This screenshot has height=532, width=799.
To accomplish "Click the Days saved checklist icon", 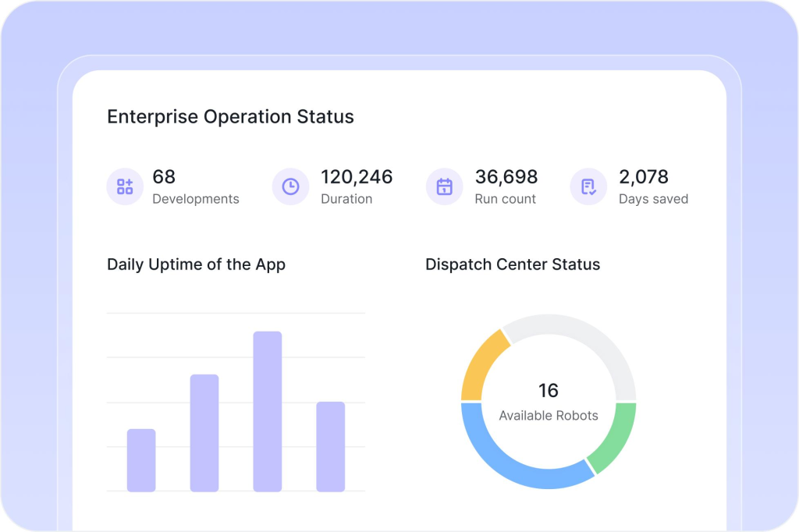I will tap(588, 186).
